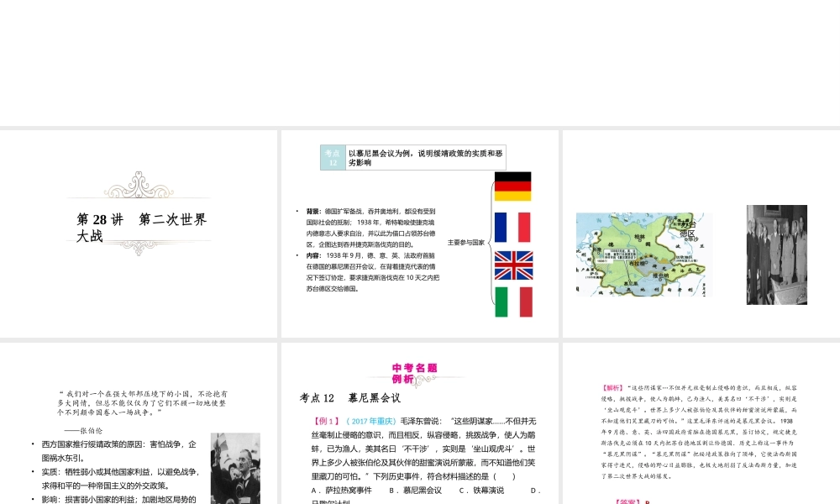Click the black-and-white Munich conference photo
This screenshot has height=504, width=840.
777,255
